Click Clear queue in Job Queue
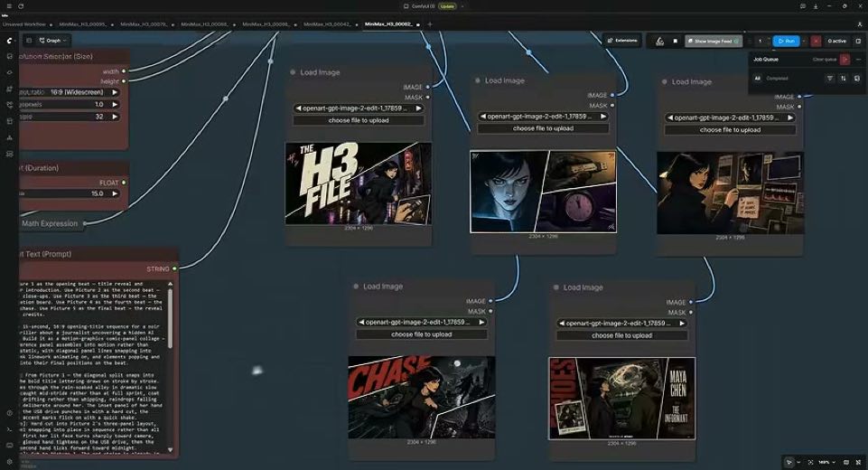The image size is (868, 470). click(825, 60)
